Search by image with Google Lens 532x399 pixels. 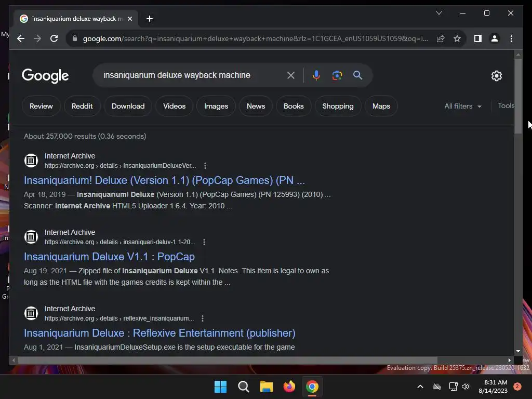[337, 75]
